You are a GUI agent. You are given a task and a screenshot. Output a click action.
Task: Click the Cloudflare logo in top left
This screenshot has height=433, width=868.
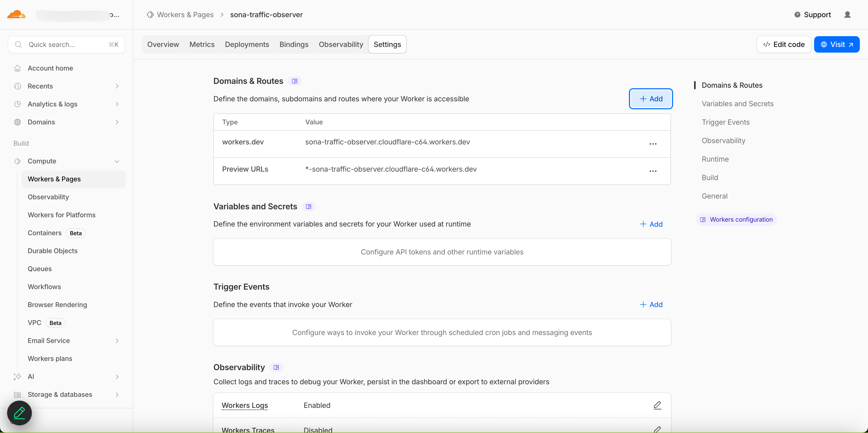click(16, 14)
